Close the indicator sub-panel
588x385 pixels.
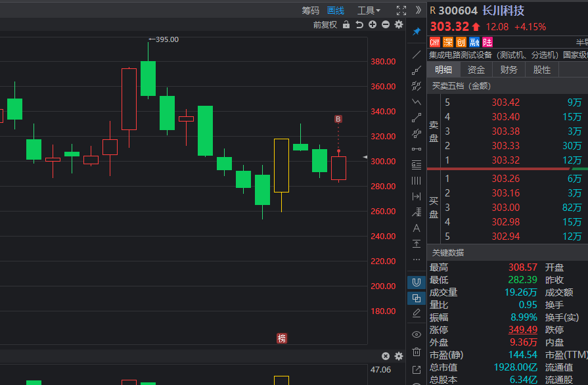coord(386,356)
